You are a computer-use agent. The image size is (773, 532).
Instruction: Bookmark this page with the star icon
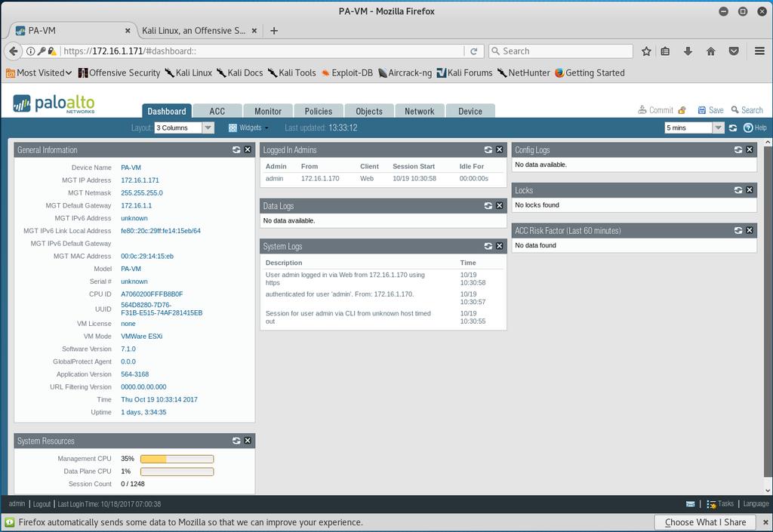(x=646, y=51)
